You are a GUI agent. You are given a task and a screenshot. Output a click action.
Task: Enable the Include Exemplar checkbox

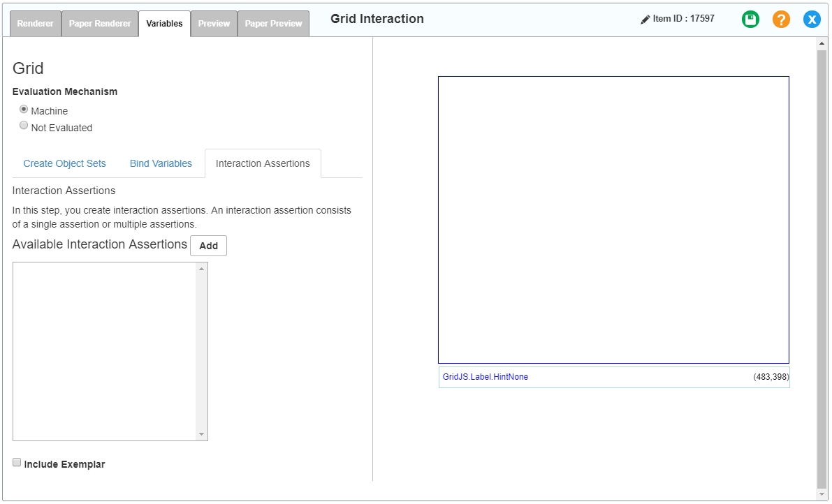[x=16, y=462]
